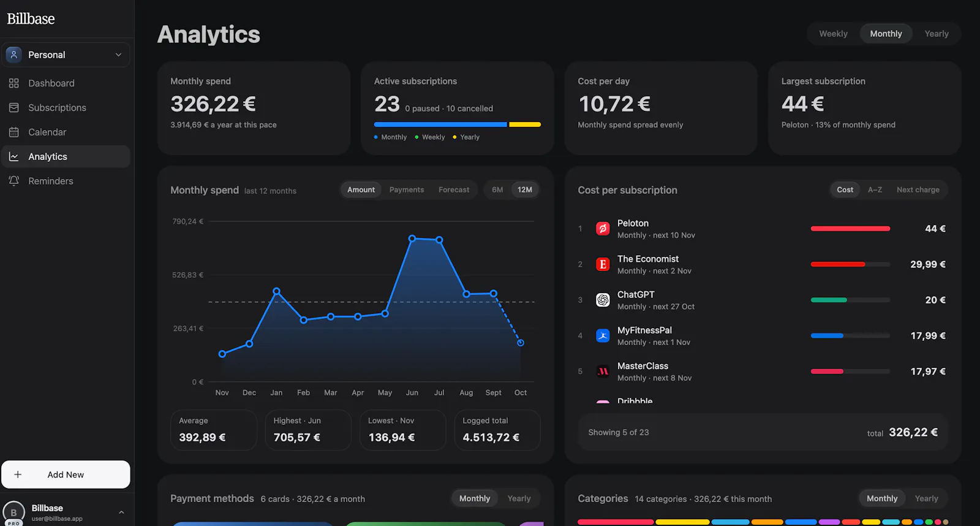Screen dimensions: 980x526
Task: Click the Billbase PRO account avatar
Action: 14,513
